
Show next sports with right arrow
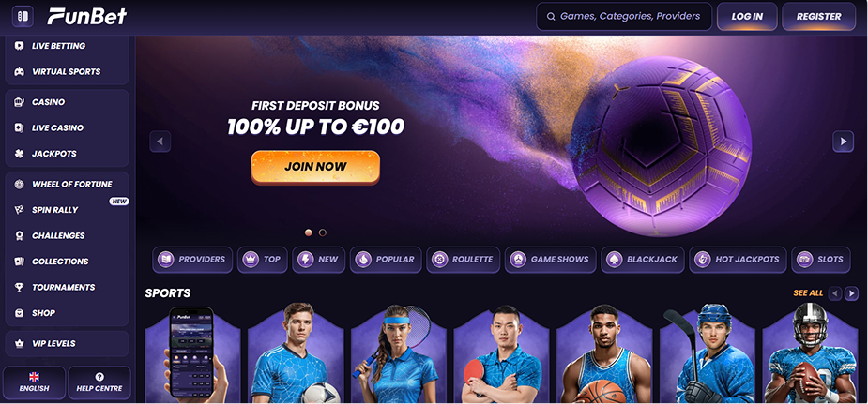851,293
